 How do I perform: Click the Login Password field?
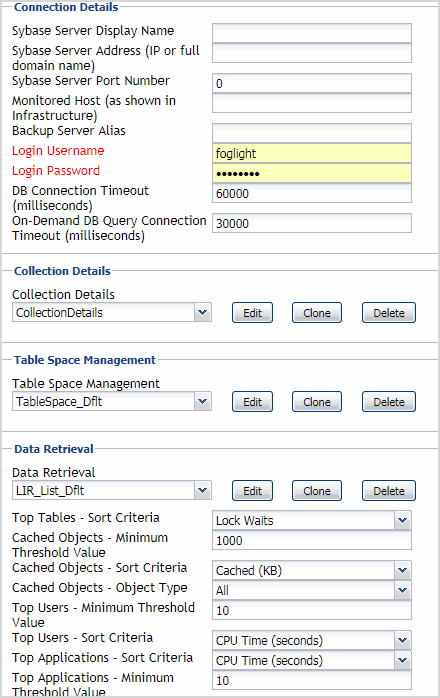312,173
